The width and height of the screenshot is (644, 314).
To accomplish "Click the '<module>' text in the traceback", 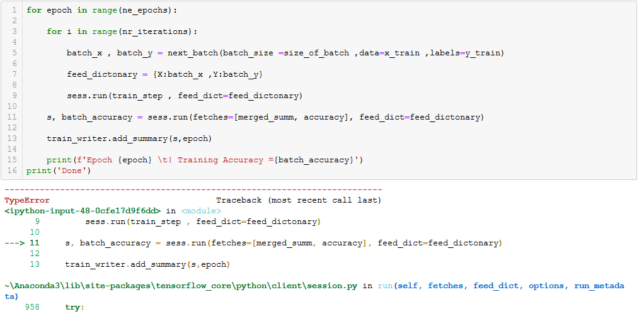I will click(201, 211).
